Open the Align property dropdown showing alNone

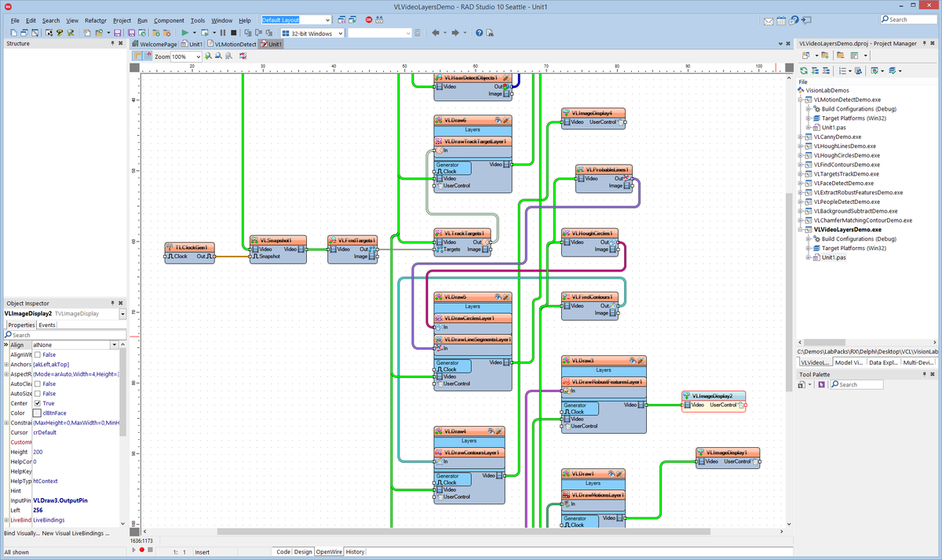click(115, 344)
